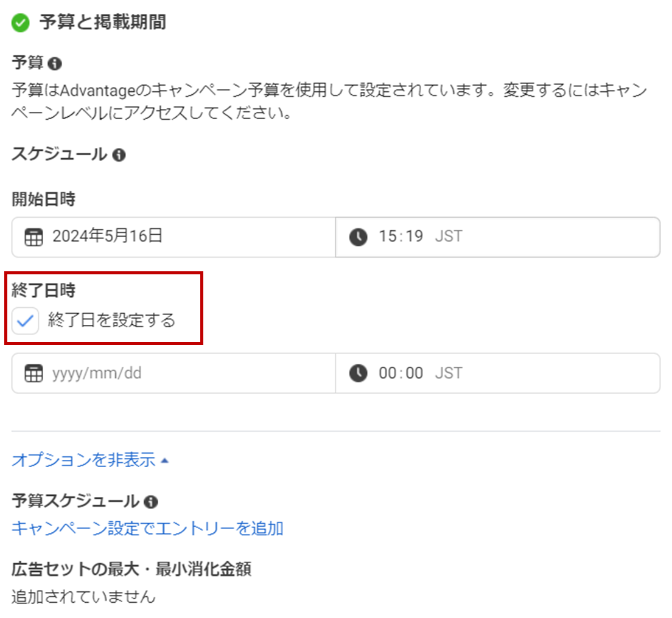Viewport: 672px width, 618px height.
Task: Click the green checkmark beside 予算と掲載期間
Action: pyautogui.click(x=21, y=23)
